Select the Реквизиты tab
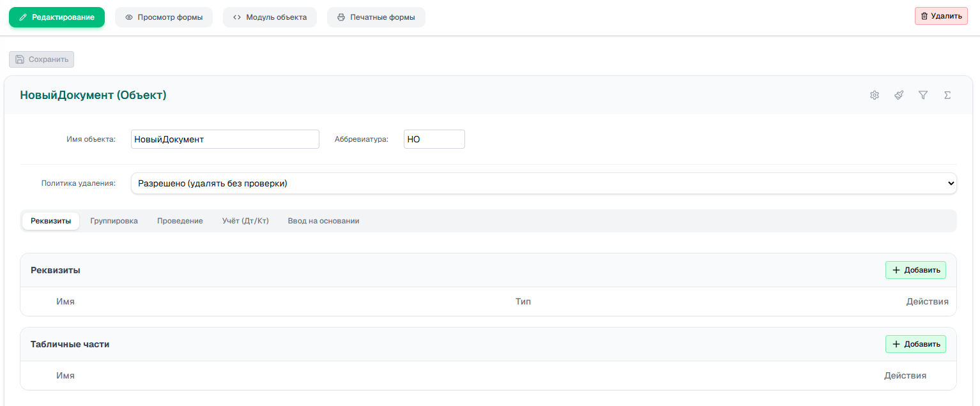The width and height of the screenshot is (980, 406). [x=51, y=221]
